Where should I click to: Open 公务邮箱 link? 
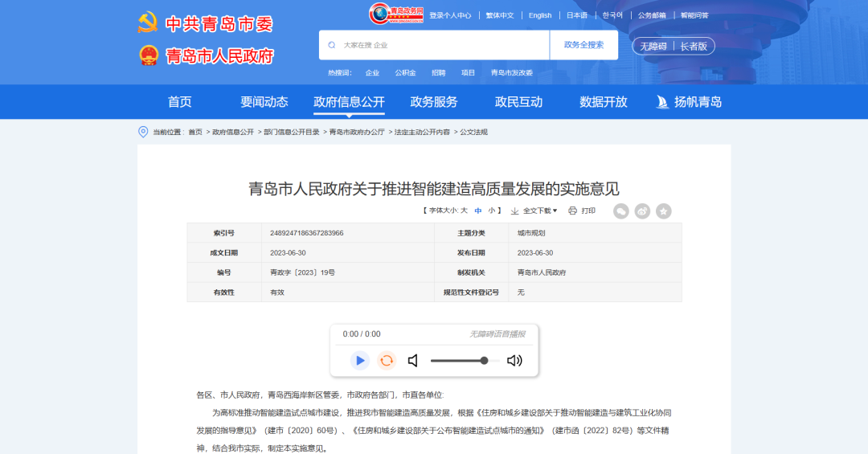(652, 15)
